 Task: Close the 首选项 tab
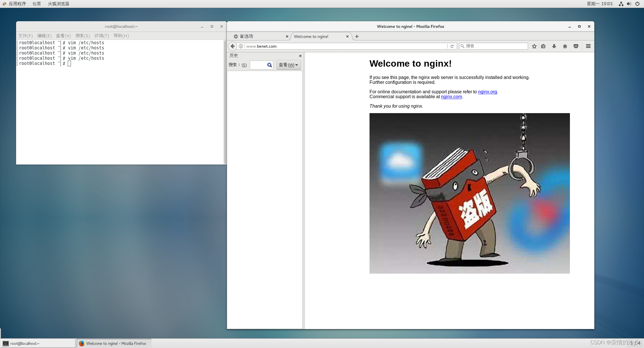[x=287, y=36]
